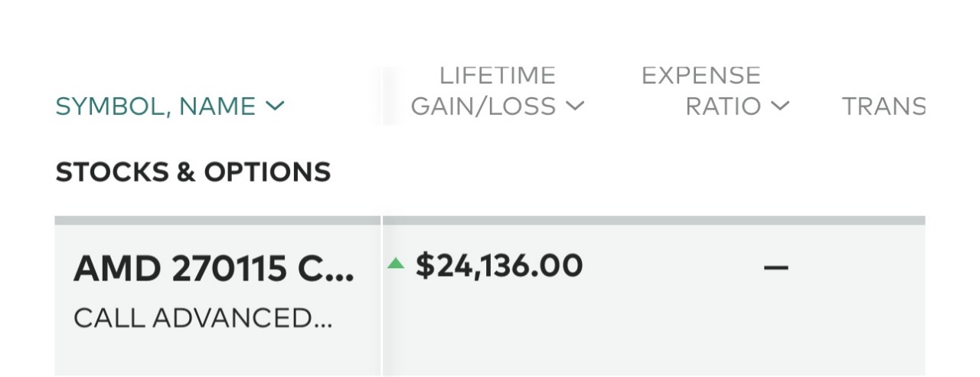Open the AMD 270115 C... option position

[x=214, y=268]
